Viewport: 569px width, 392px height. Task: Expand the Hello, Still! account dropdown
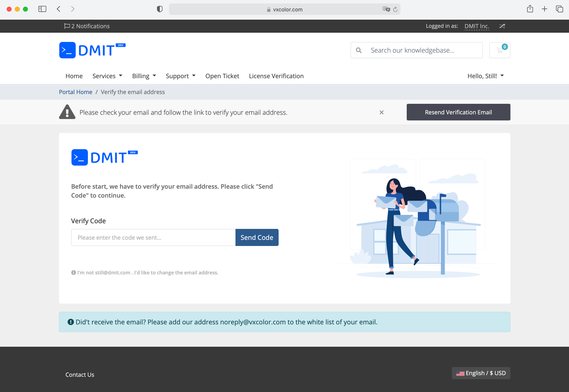tap(486, 76)
